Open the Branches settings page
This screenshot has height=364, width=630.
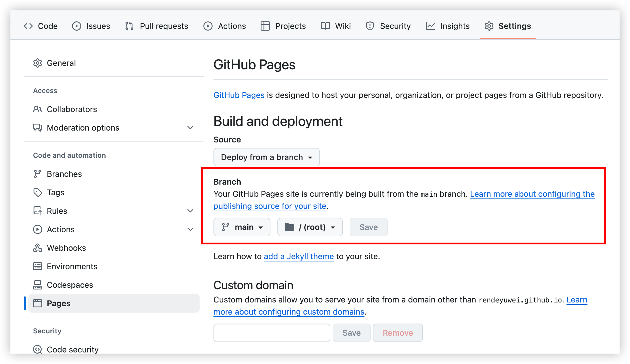click(114, 174)
